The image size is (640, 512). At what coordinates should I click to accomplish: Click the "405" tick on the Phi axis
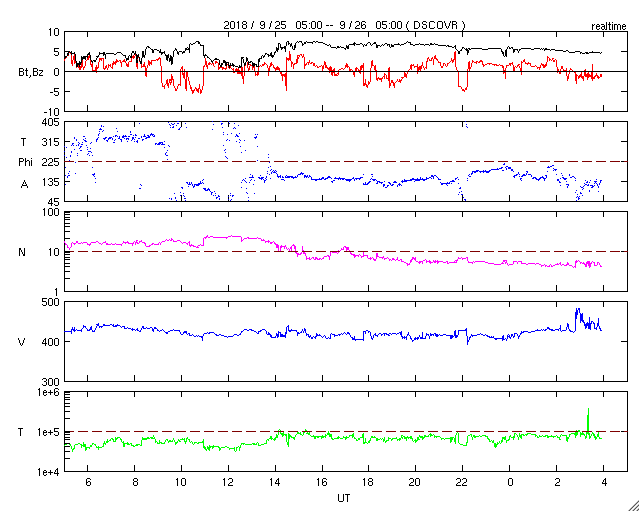point(51,122)
